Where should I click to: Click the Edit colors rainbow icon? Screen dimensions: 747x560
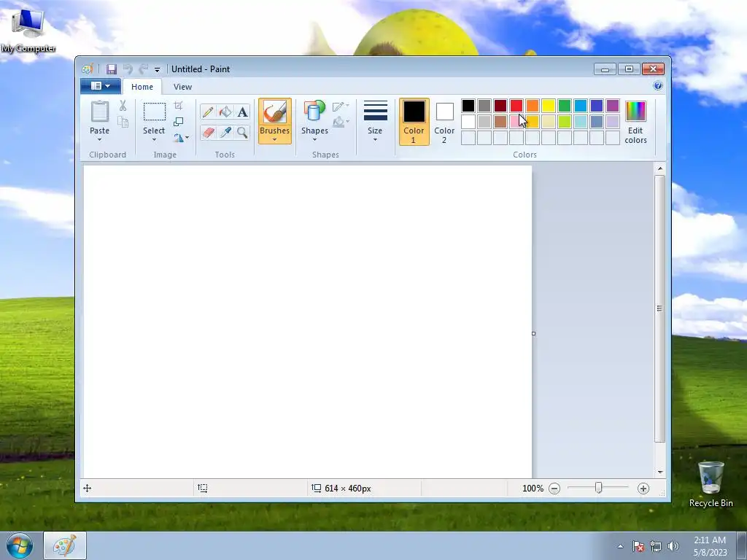point(635,112)
